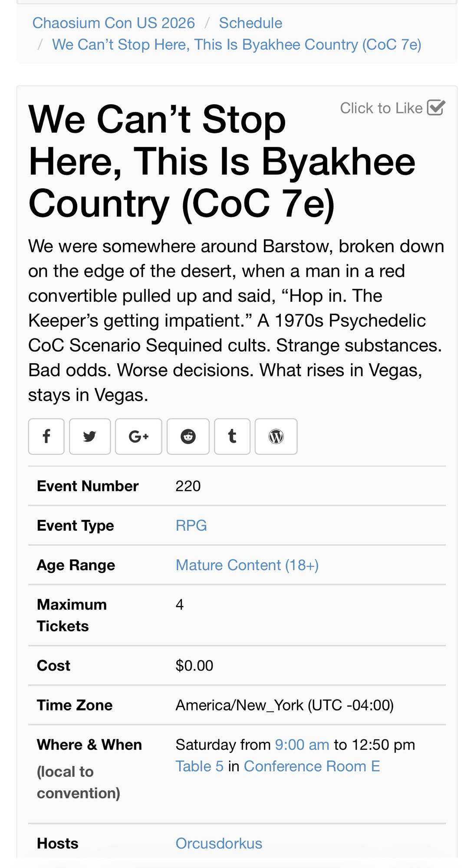The width and height of the screenshot is (474, 868).
Task: Open the Table 5 link
Action: click(199, 766)
